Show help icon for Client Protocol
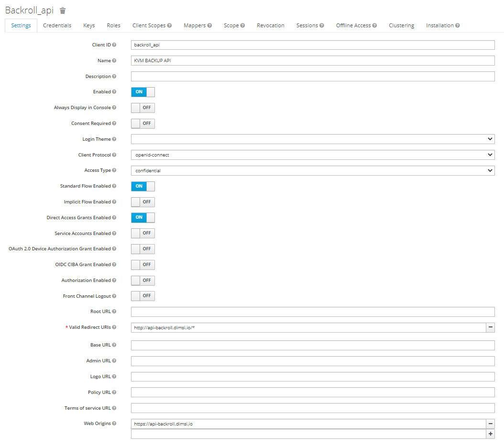504x448 pixels. [114, 155]
